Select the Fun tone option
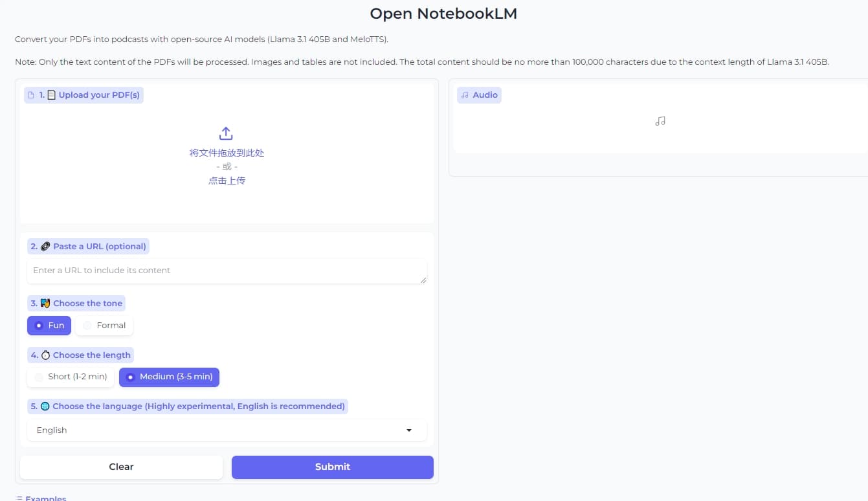Viewport: 868px width, 501px height. click(49, 326)
